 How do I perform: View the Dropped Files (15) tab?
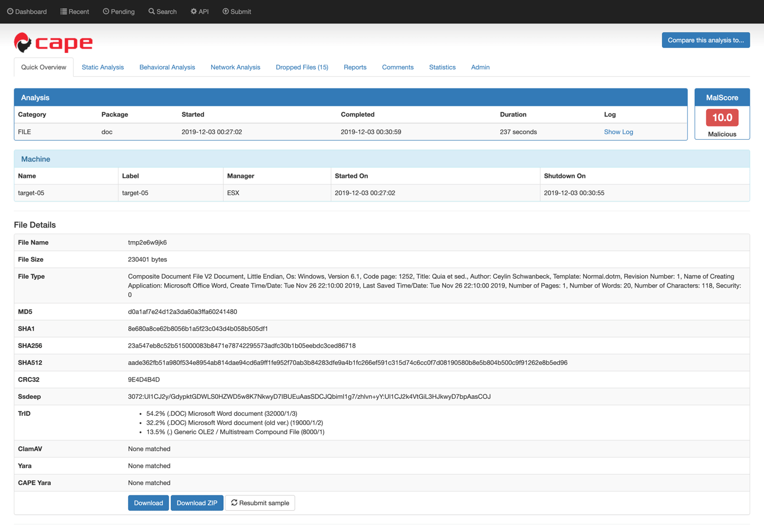(x=302, y=67)
